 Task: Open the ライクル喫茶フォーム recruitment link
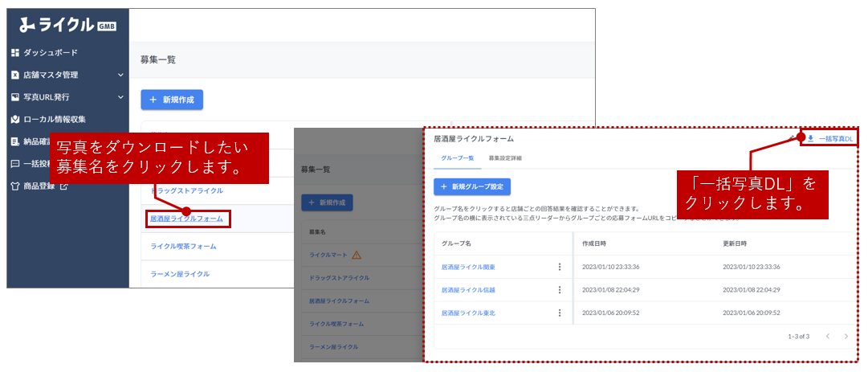click(x=183, y=246)
